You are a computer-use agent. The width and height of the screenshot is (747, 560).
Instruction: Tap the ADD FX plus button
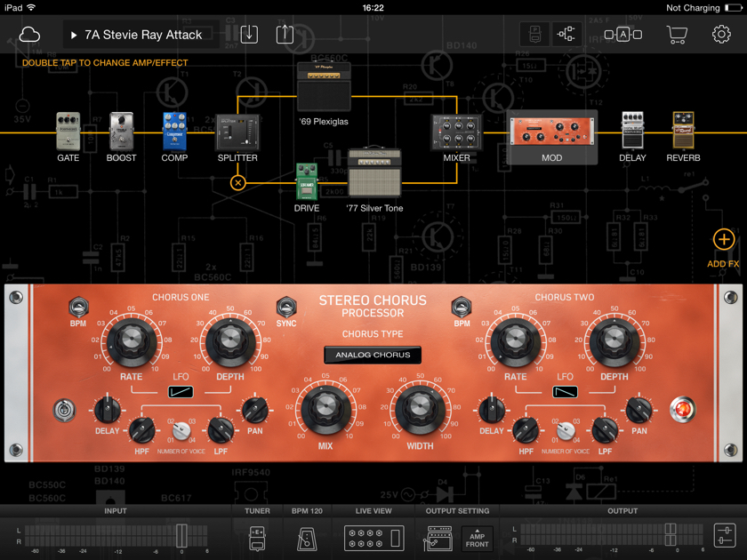tap(724, 239)
